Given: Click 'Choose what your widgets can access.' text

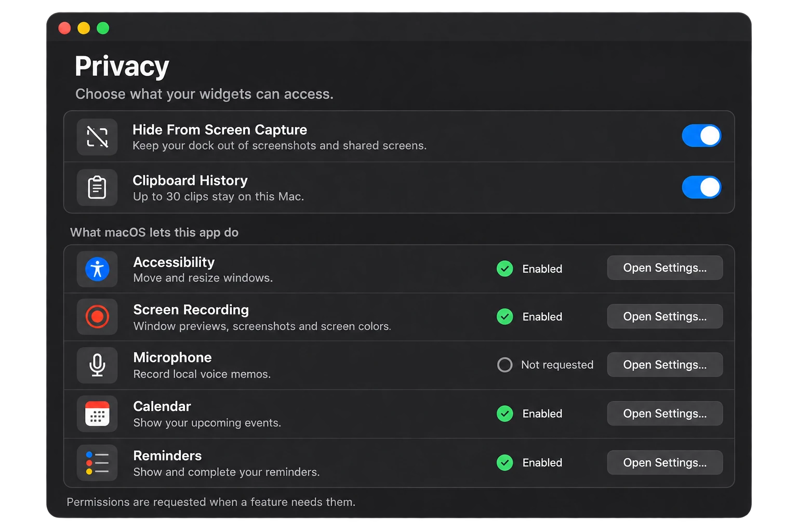Looking at the screenshot, I should point(204,94).
